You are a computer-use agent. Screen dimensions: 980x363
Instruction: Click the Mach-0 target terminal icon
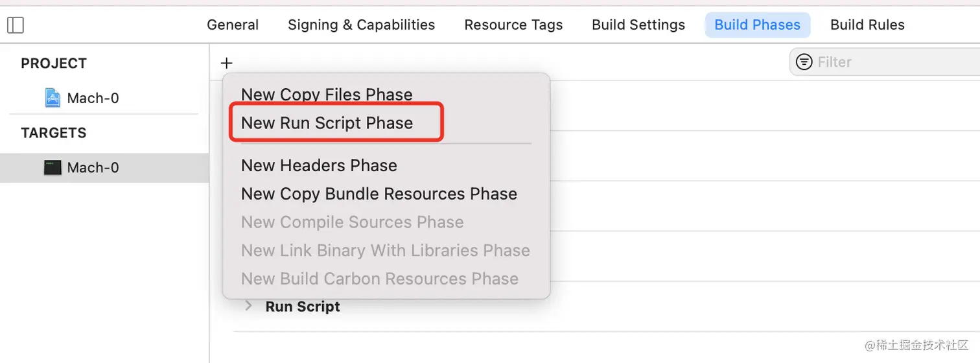[x=52, y=168]
